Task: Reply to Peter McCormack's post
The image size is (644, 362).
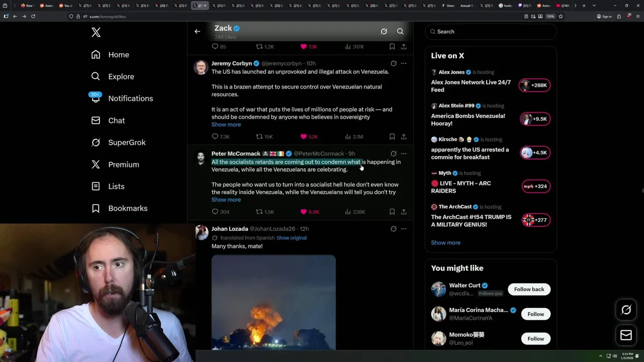Action: [220, 212]
